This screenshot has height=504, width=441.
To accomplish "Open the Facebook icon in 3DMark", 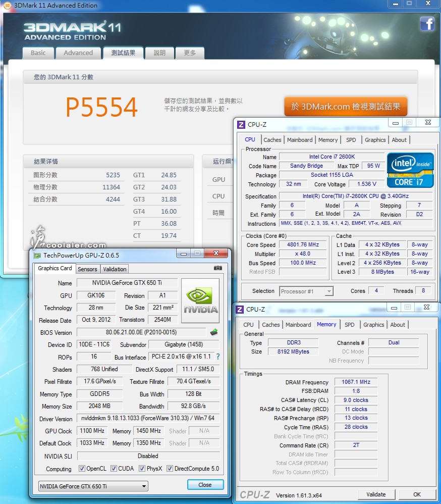I will click(x=427, y=24).
